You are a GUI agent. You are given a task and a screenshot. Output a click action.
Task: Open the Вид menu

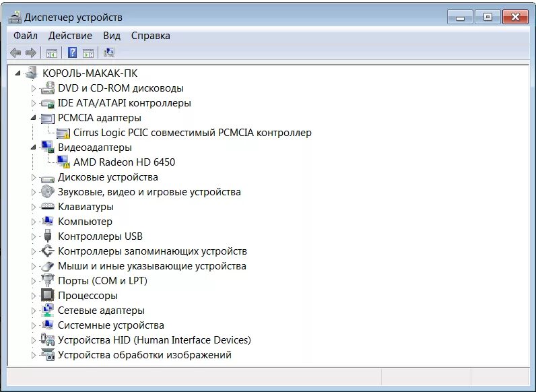112,36
